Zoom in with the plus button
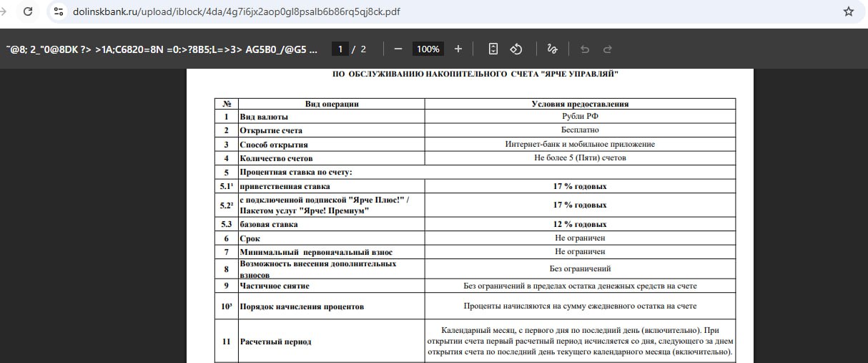 pos(458,49)
